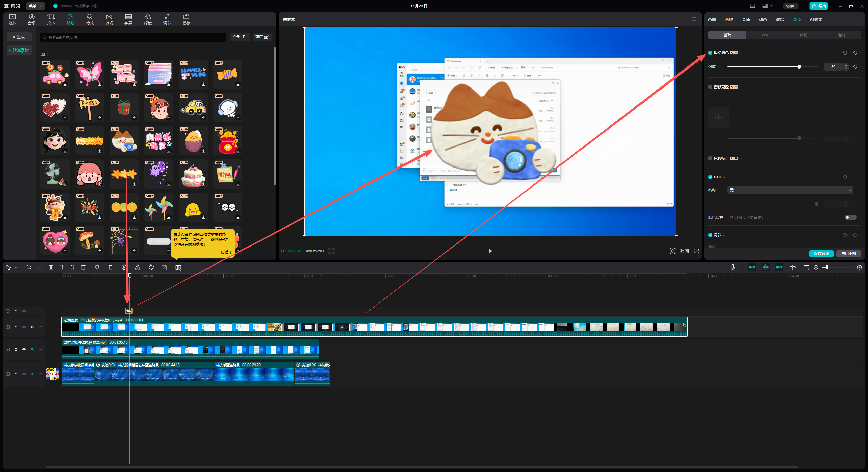The width and height of the screenshot is (868, 472).
Task: Click the undo arrow icon
Action: coord(29,267)
